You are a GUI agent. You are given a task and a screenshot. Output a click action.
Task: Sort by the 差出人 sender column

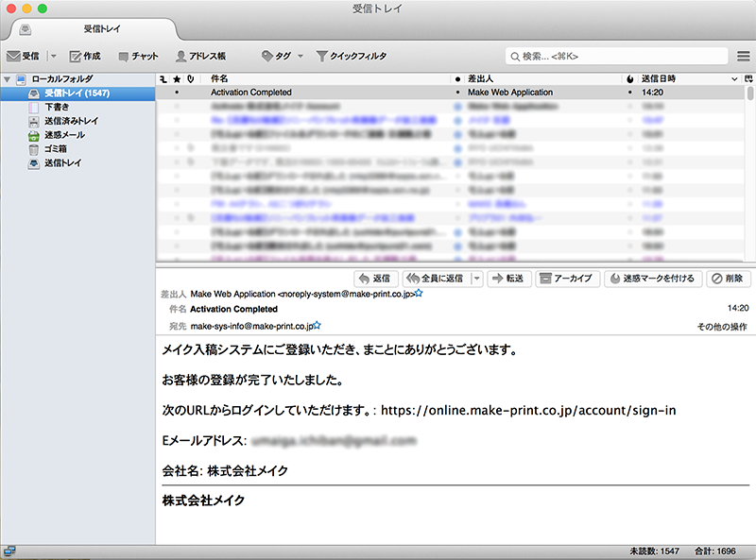click(480, 79)
